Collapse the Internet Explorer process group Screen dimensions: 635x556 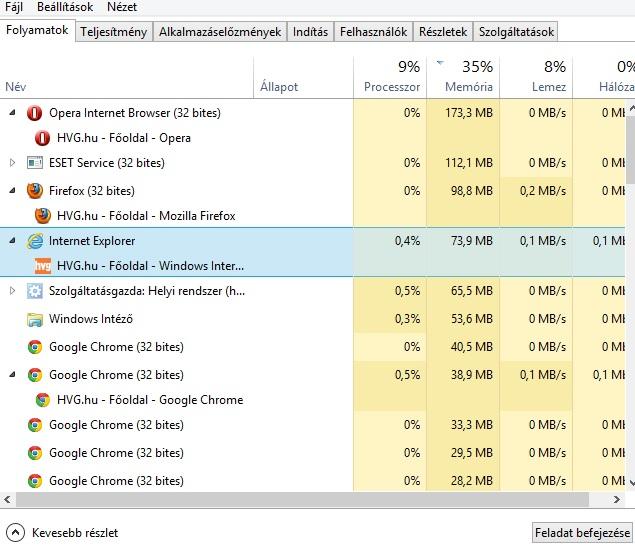click(13, 241)
